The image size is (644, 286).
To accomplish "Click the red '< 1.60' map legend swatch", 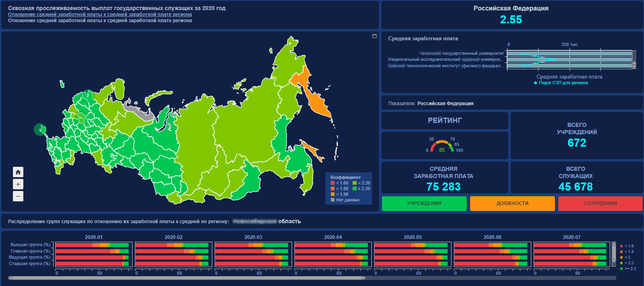I will (x=333, y=183).
